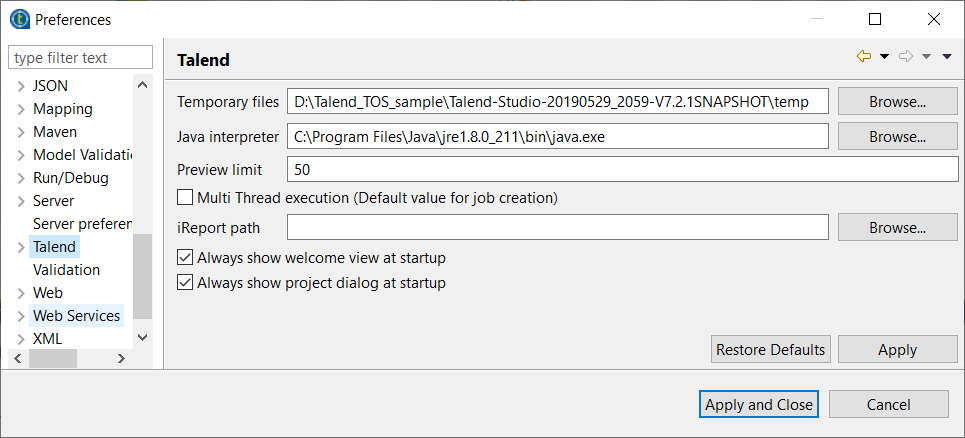Screen dimensions: 965x438
Task: Click the filter text search box
Action: point(80,58)
